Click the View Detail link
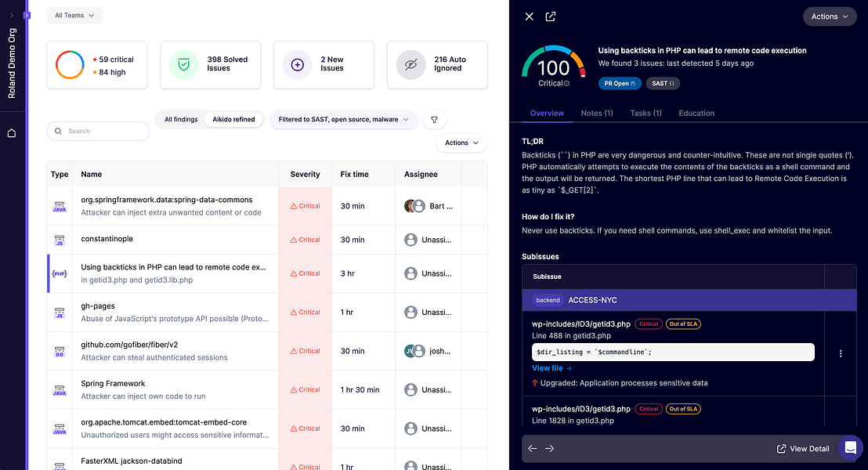Image resolution: width=868 pixels, height=470 pixels. tap(803, 448)
